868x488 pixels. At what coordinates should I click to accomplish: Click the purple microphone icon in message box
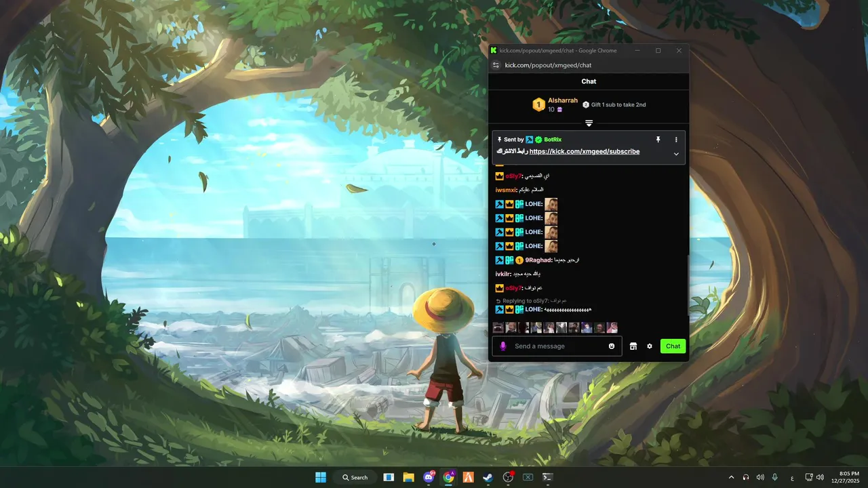coord(502,346)
